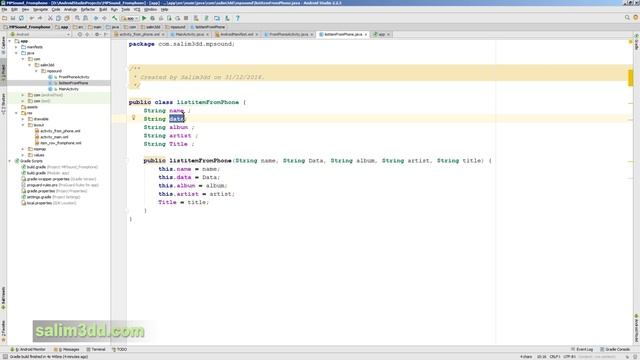640x360 pixels.
Task: Switch to activity_from_phone.xml editor tab
Action: point(139,35)
